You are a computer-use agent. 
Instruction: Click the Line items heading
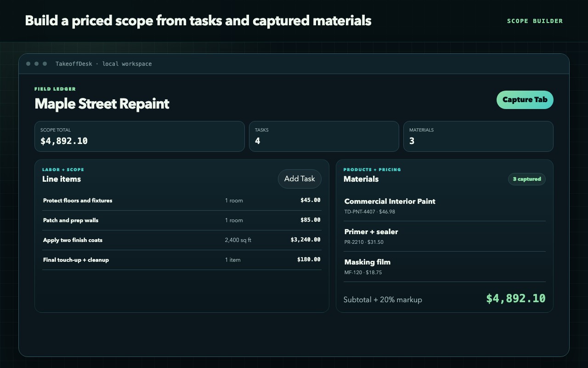click(62, 179)
